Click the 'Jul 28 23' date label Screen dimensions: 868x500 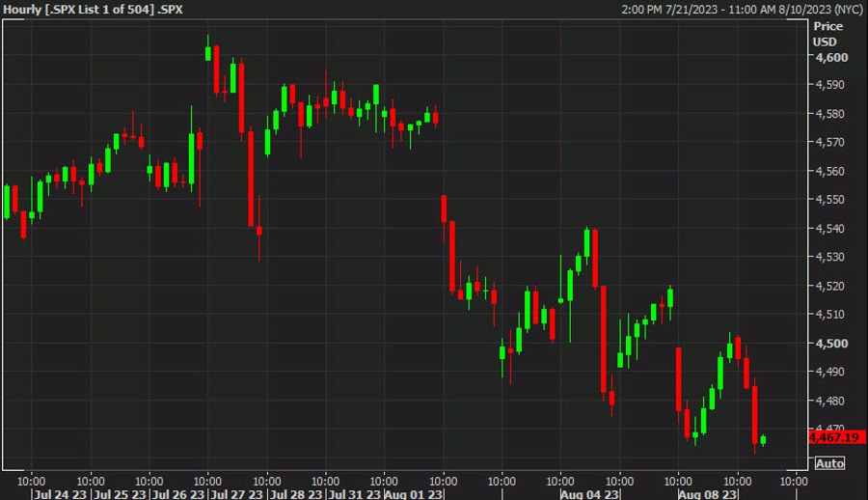tap(296, 494)
